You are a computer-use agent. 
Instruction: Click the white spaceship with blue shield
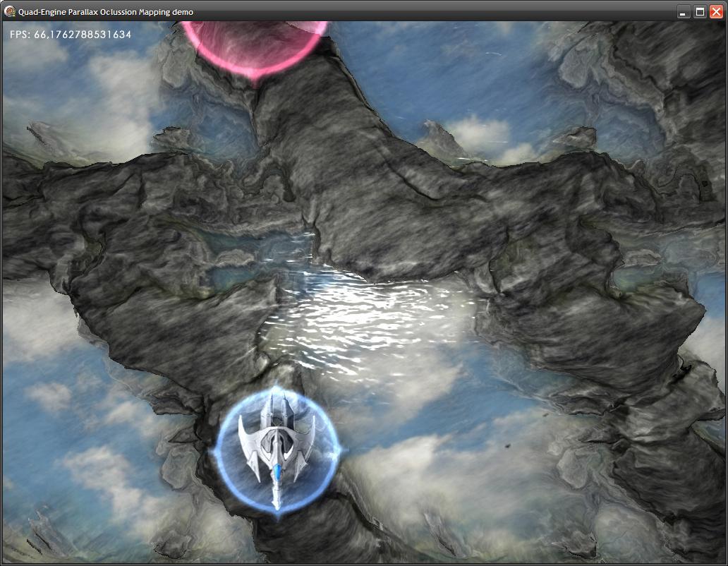point(277,450)
